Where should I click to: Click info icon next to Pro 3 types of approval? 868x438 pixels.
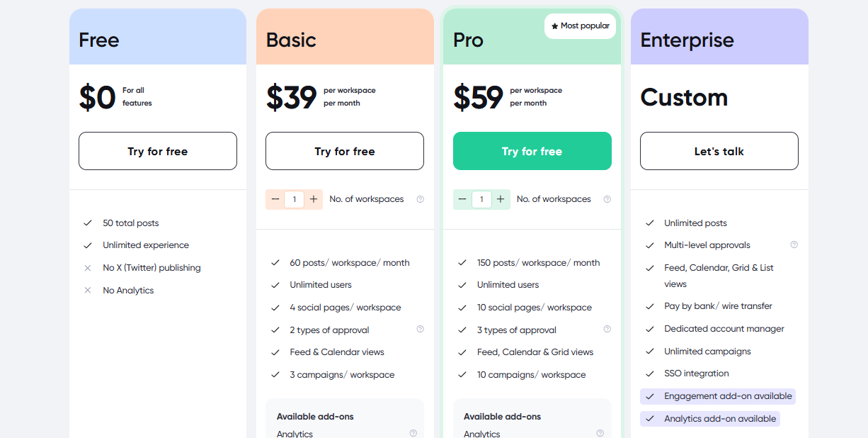(607, 329)
